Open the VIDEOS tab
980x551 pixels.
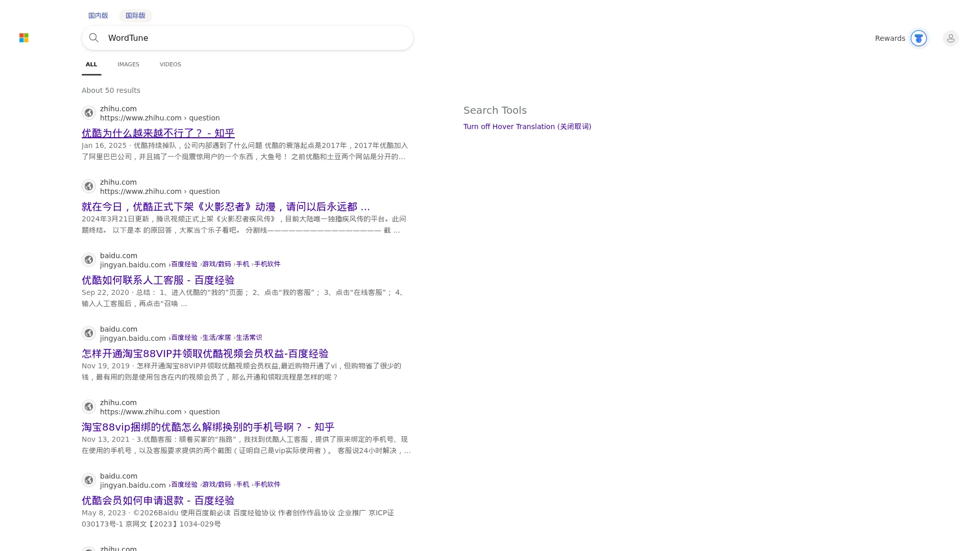tap(170, 64)
